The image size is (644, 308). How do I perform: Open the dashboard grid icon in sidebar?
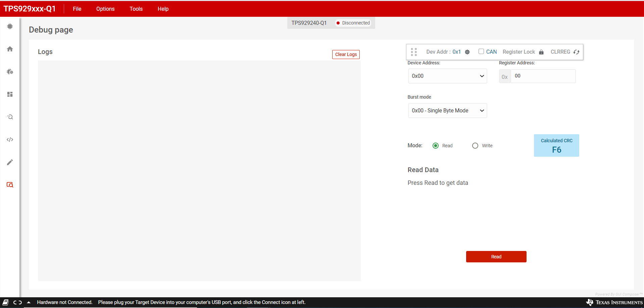[x=10, y=94]
